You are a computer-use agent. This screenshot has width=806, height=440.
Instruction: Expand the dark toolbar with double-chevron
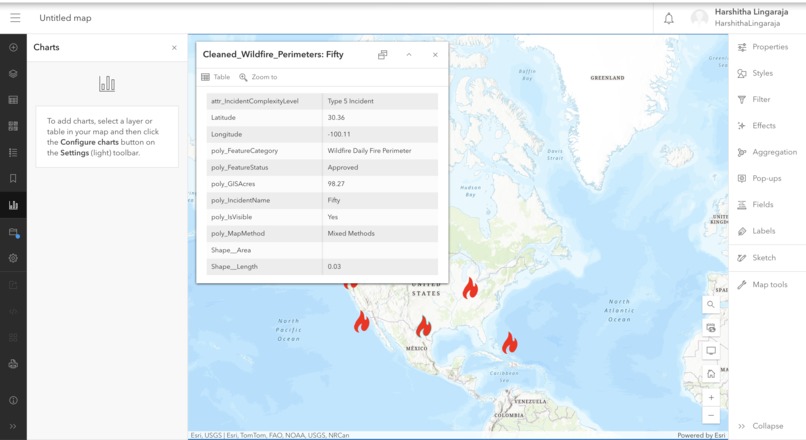click(13, 426)
